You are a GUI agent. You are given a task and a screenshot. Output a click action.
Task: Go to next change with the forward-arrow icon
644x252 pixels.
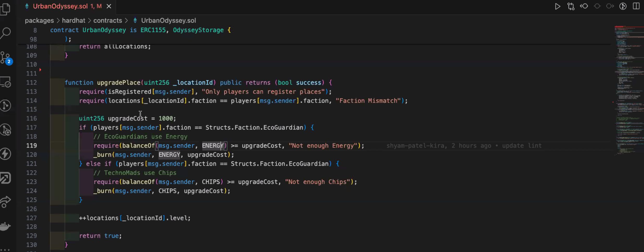pos(610,6)
